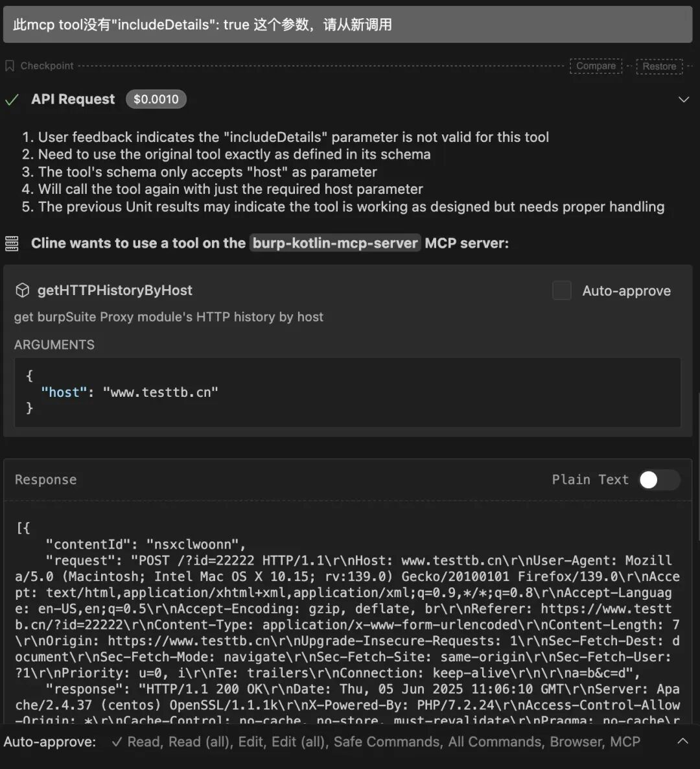Click the Response panel header label
This screenshot has width=700, height=769.
pyautogui.click(x=45, y=480)
